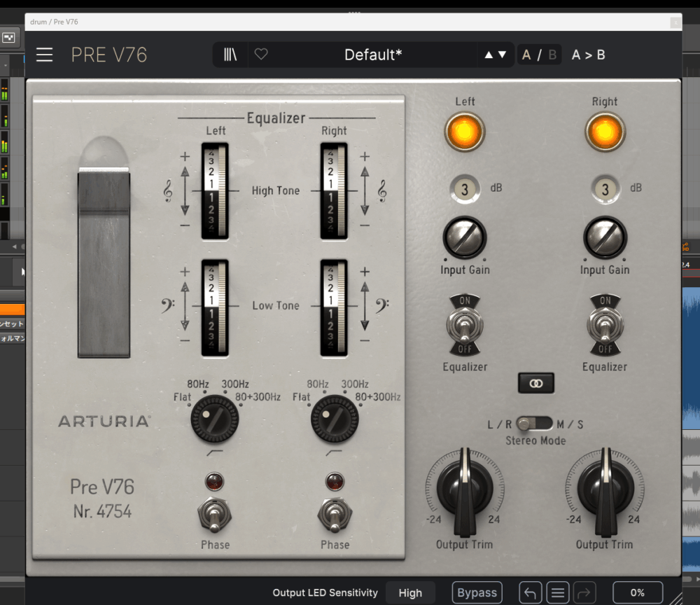Click the Left orange output LED
This screenshot has width=700, height=605.
click(464, 132)
